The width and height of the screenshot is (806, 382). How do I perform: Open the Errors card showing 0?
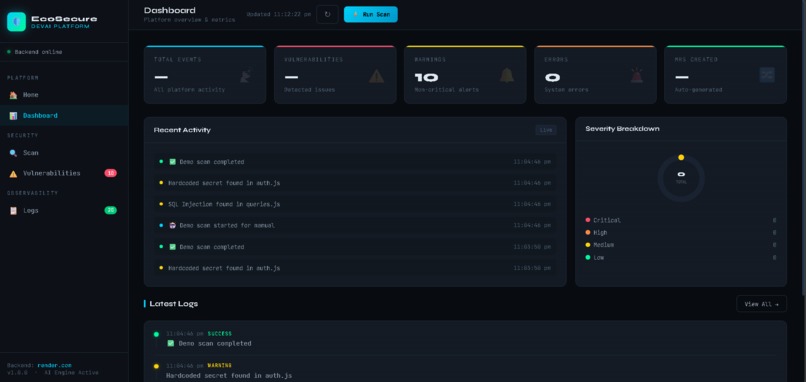pos(595,75)
